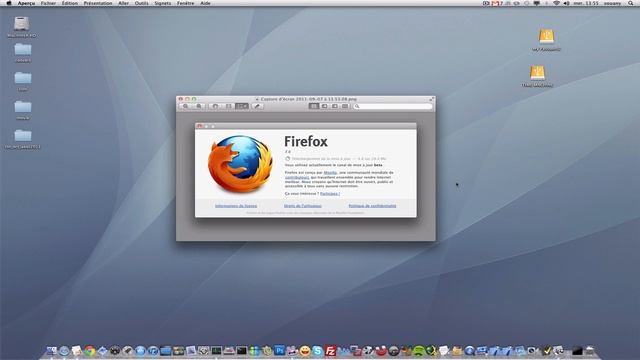Open FileZilla from the Dock
Screen dimensions: 640x360
pyautogui.click(x=330, y=351)
